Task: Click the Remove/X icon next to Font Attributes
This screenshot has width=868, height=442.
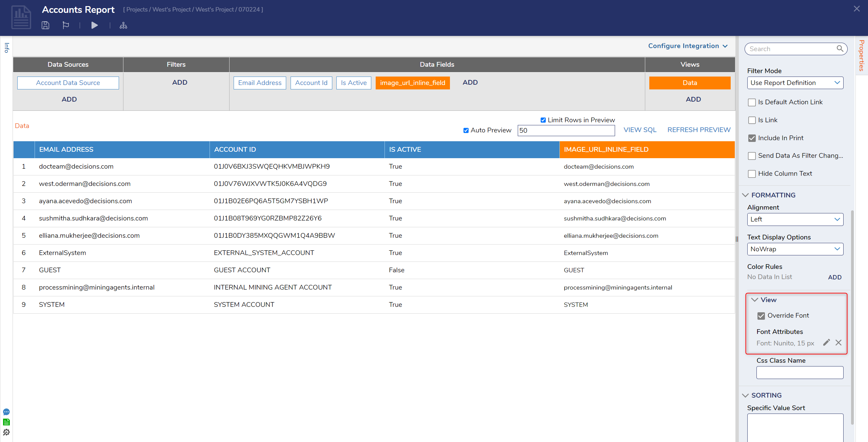Action: tap(838, 343)
